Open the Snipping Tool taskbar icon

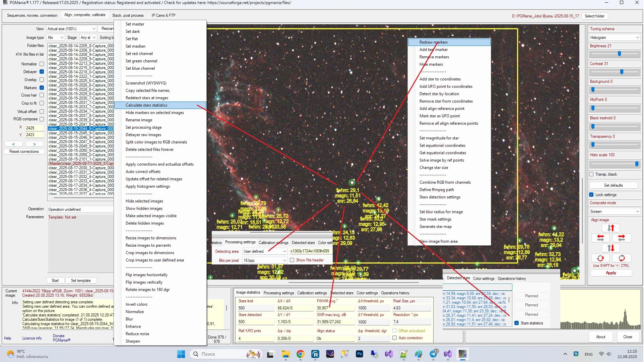pos(345,354)
